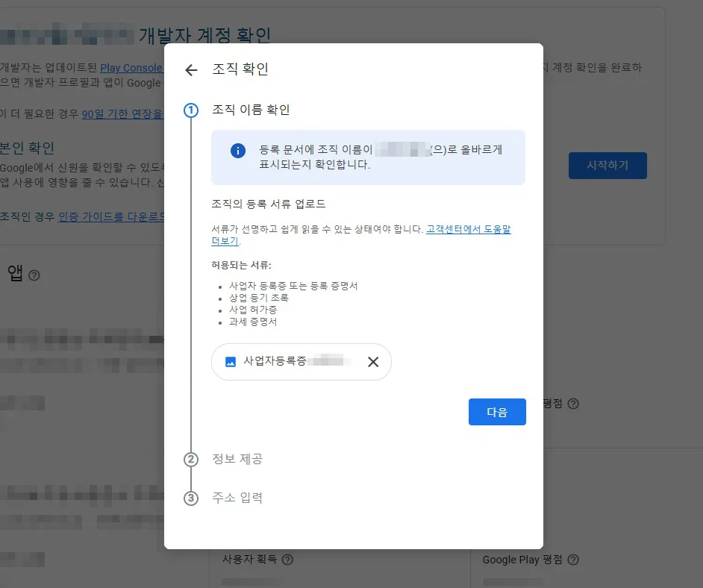Select step 1 circle for 조직 이름 확인

coord(192,110)
